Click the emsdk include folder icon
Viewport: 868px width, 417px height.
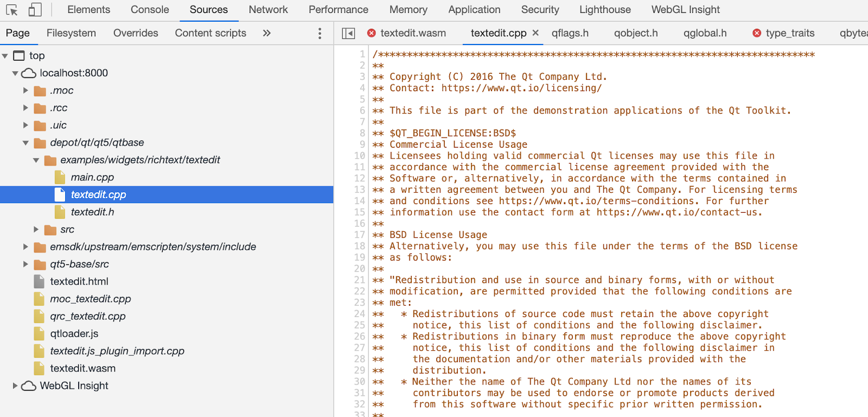pyautogui.click(x=40, y=247)
